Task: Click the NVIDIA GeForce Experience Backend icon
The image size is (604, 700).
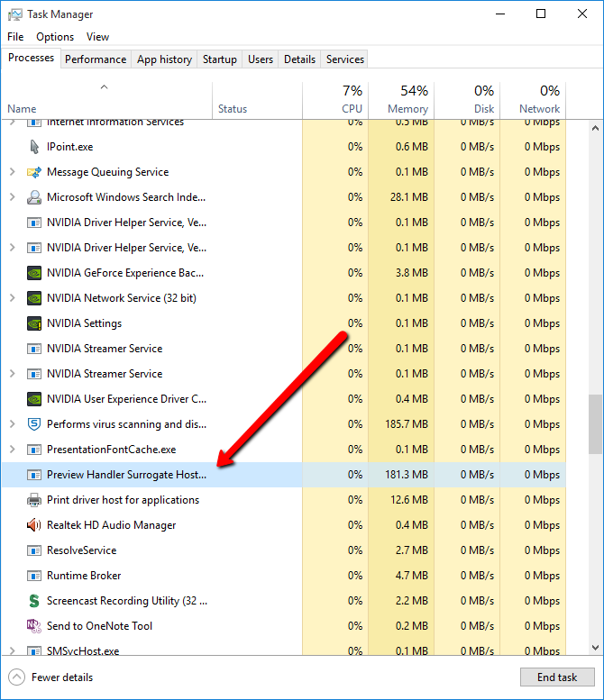Action: pyautogui.click(x=34, y=273)
